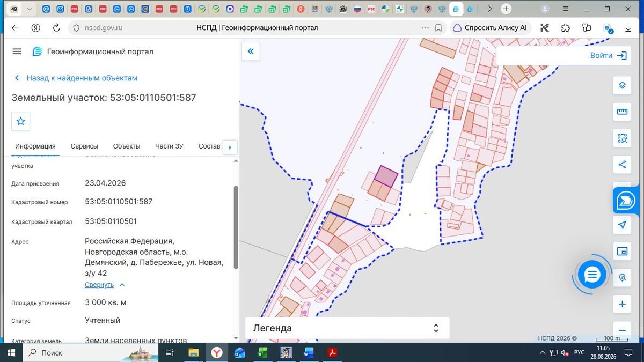Go back via Назад к найденным объектам
Screen dimensions: 644x362
76,78
